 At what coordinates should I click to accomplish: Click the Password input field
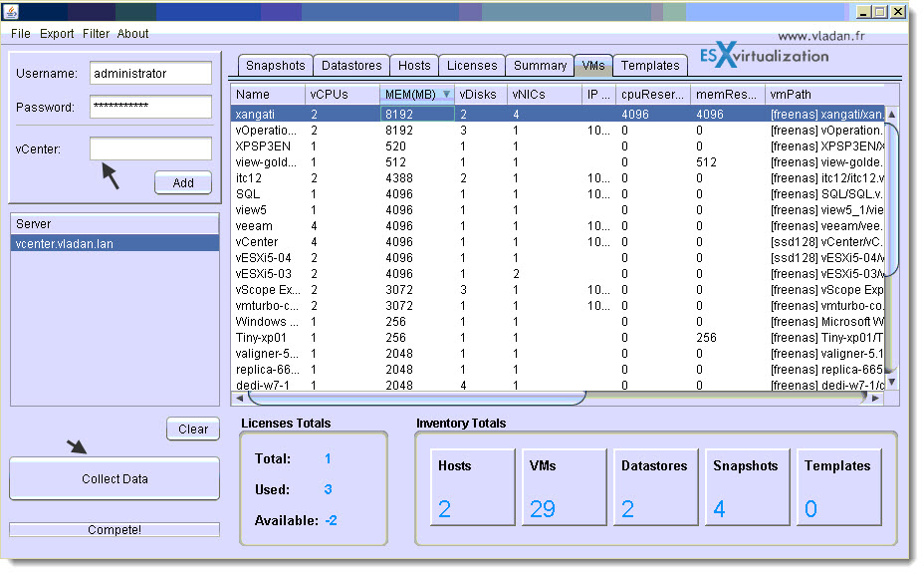(151, 107)
